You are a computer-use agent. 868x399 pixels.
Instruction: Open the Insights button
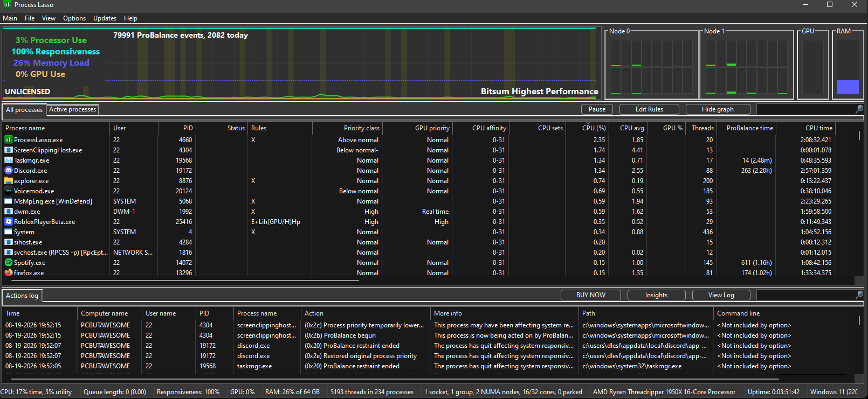point(656,295)
